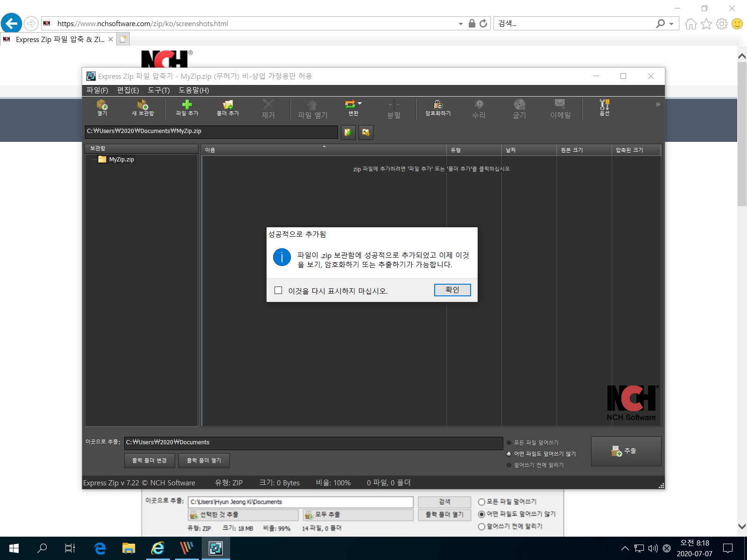
Task: Click the 출력 폴더 열기 button in Express Zip
Action: click(x=204, y=461)
